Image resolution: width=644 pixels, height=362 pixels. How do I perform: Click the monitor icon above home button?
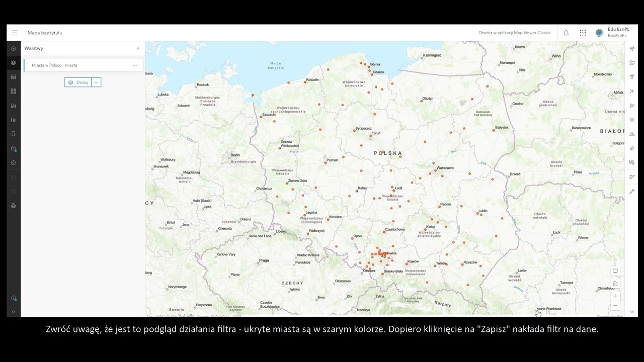tap(615, 271)
